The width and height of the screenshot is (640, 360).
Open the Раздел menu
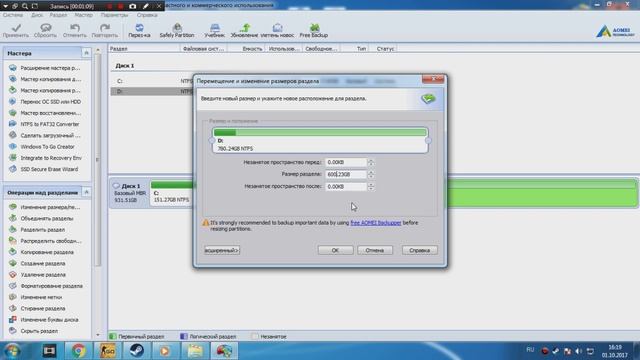(x=58, y=15)
